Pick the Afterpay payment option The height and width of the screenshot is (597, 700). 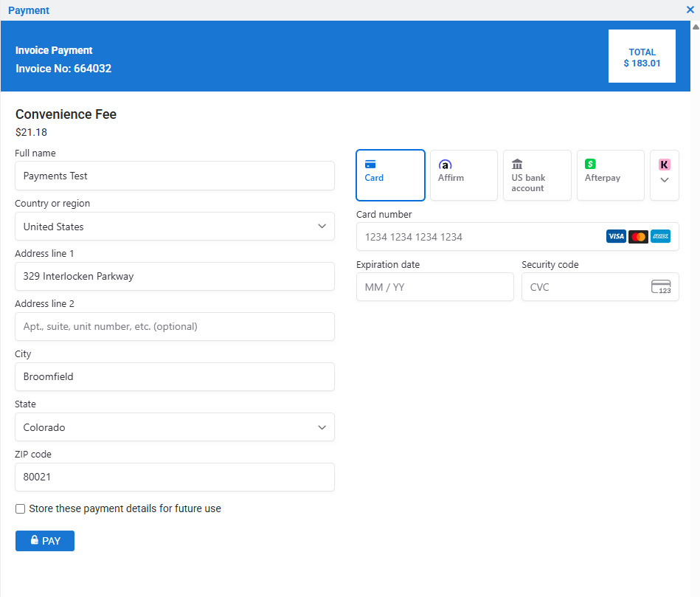[610, 175]
